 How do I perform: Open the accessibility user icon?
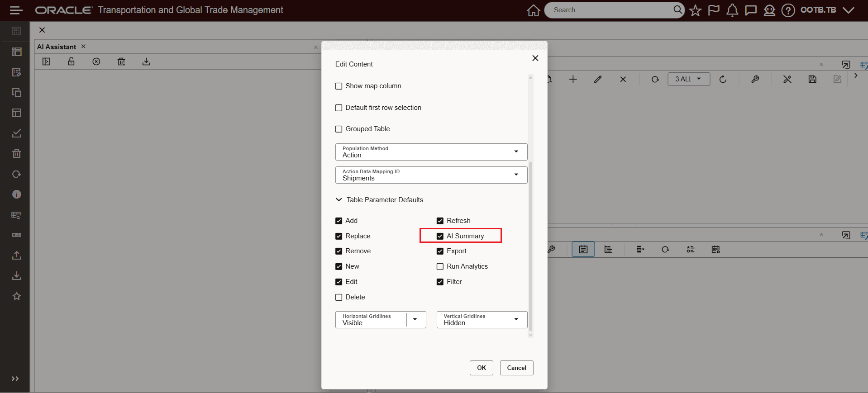coord(769,10)
